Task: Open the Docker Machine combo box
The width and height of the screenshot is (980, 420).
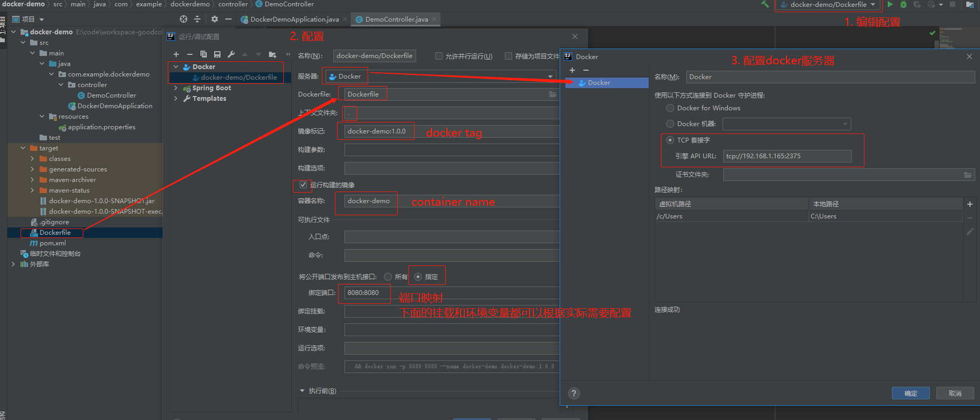Action: tap(786, 124)
